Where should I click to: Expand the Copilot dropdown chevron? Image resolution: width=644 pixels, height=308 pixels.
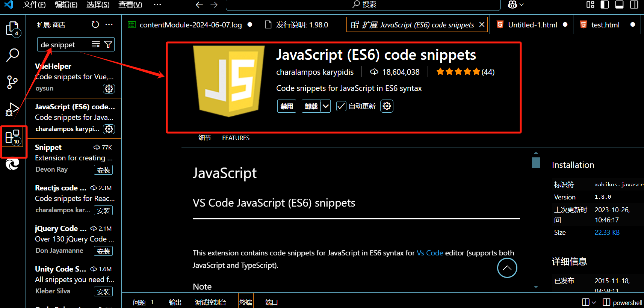coord(522,5)
